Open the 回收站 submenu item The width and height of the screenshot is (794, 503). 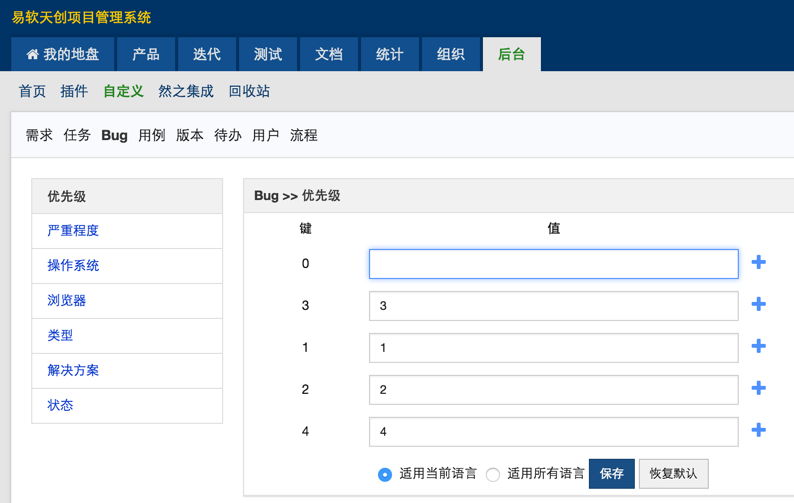pyautogui.click(x=249, y=91)
